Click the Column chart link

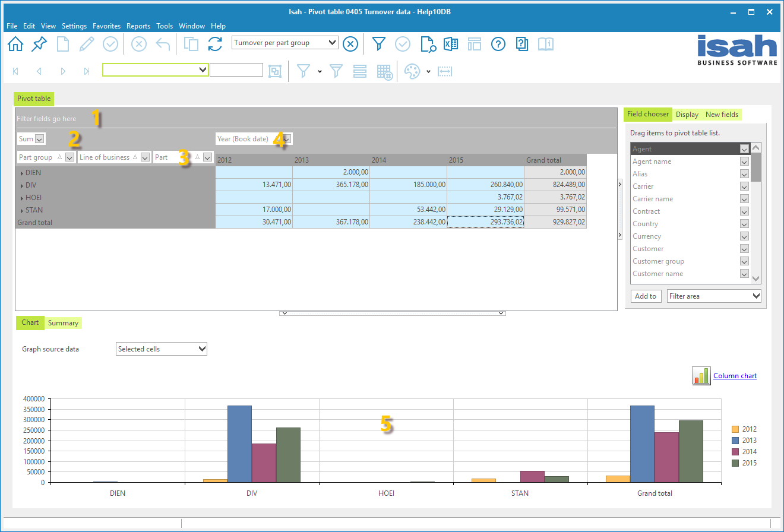tap(735, 375)
